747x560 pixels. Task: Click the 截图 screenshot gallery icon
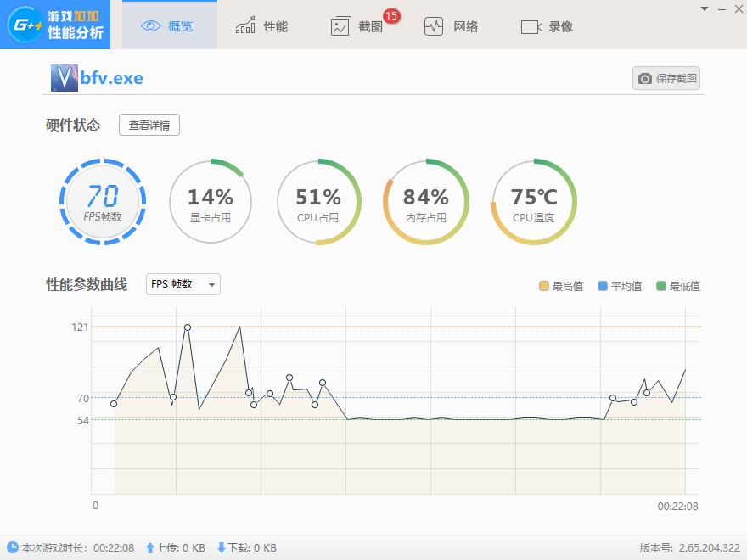[x=340, y=26]
